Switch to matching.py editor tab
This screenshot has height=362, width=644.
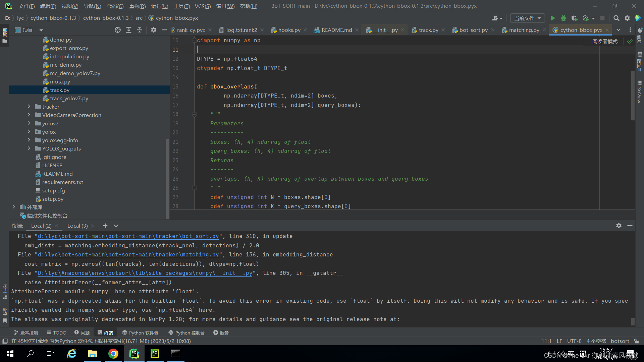coord(524,30)
